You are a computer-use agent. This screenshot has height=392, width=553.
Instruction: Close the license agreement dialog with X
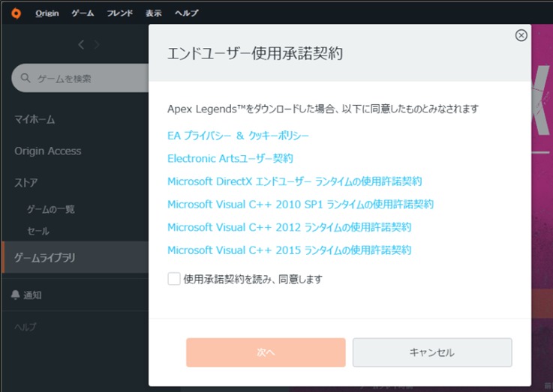[x=521, y=35]
